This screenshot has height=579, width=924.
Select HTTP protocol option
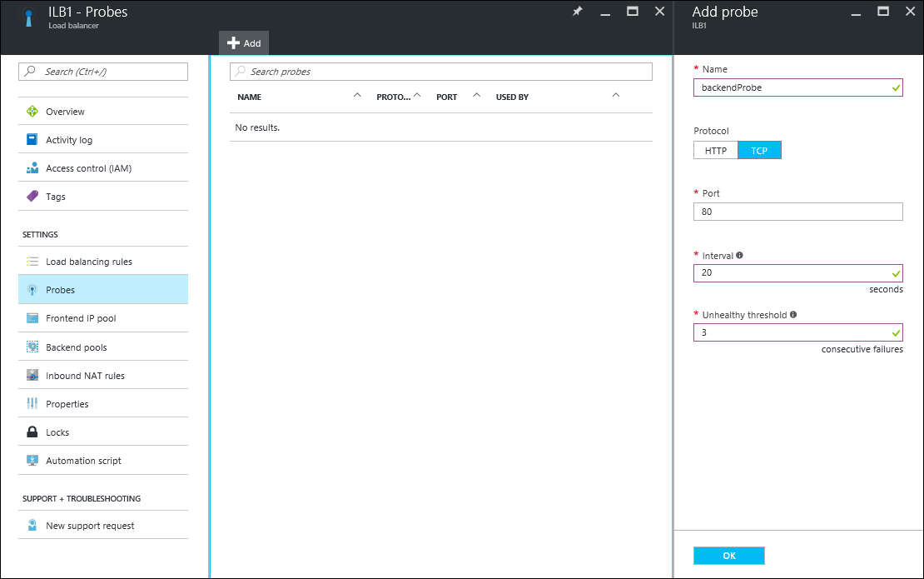coord(716,151)
